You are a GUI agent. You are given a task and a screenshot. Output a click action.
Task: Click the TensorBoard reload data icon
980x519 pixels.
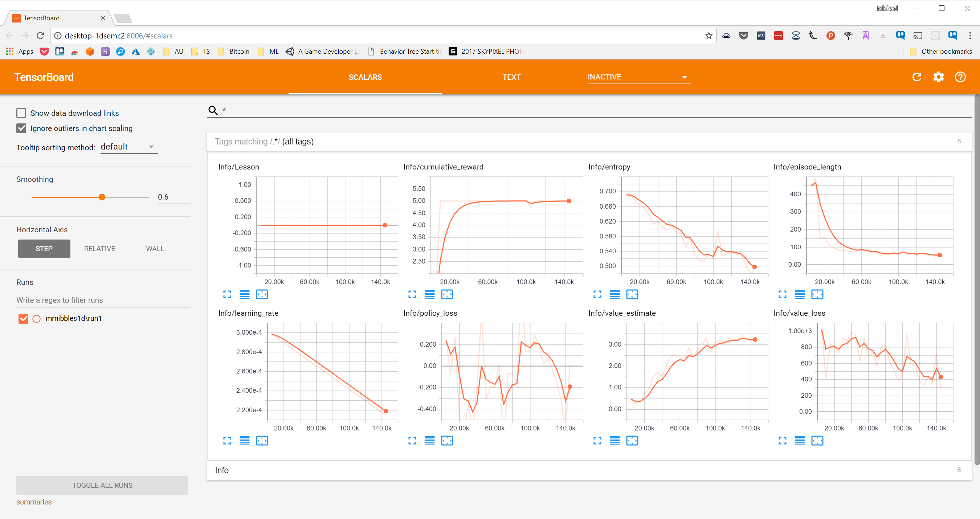click(x=916, y=77)
